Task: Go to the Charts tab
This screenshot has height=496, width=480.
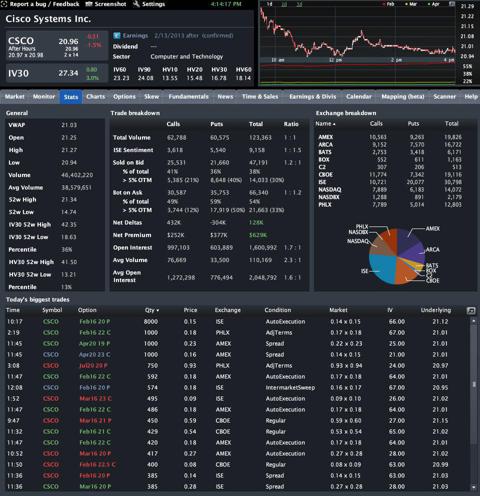Action: click(x=96, y=97)
